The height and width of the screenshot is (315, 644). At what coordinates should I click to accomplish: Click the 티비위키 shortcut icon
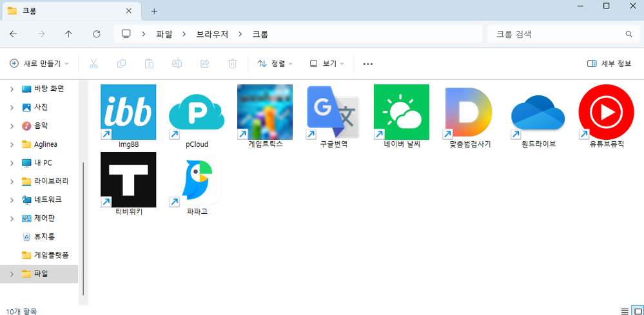click(x=128, y=180)
